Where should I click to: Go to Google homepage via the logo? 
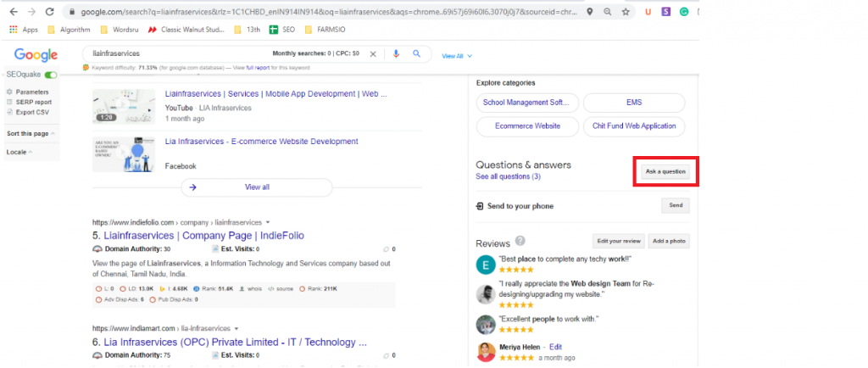36,55
